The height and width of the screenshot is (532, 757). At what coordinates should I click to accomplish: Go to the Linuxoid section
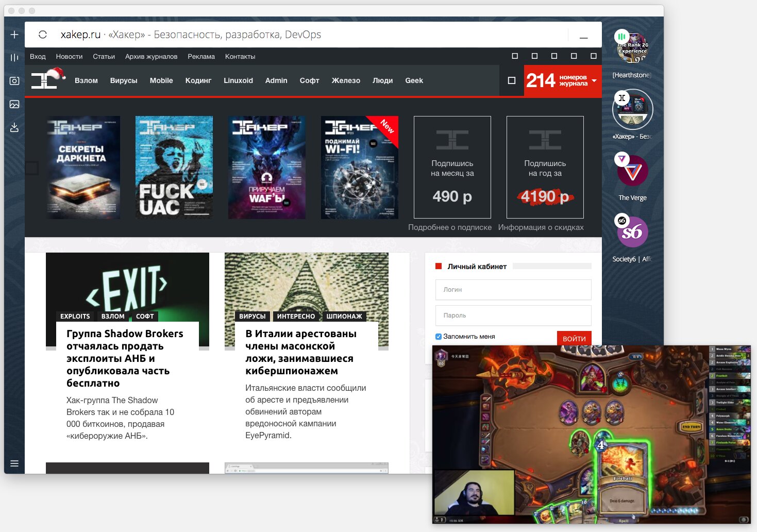tap(238, 80)
